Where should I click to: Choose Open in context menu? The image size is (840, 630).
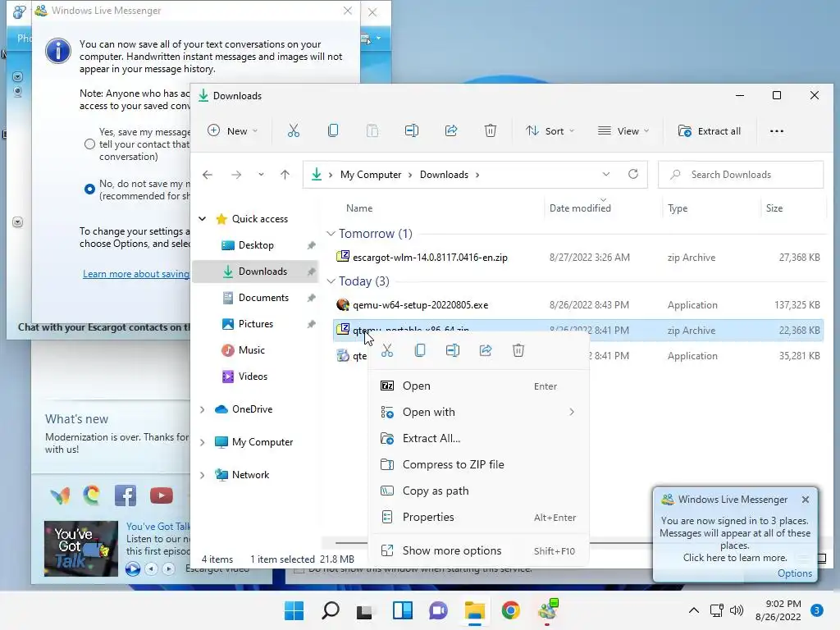point(479,386)
